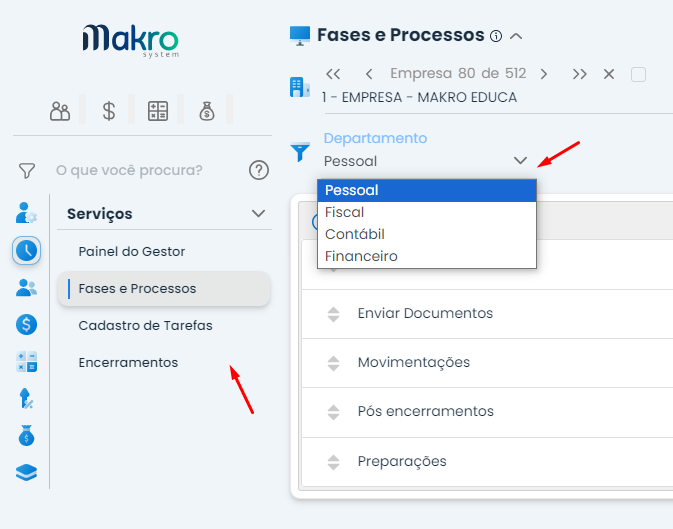This screenshot has width=673, height=529.
Task: Open the blue users sidebar icon
Action: pyautogui.click(x=26, y=287)
